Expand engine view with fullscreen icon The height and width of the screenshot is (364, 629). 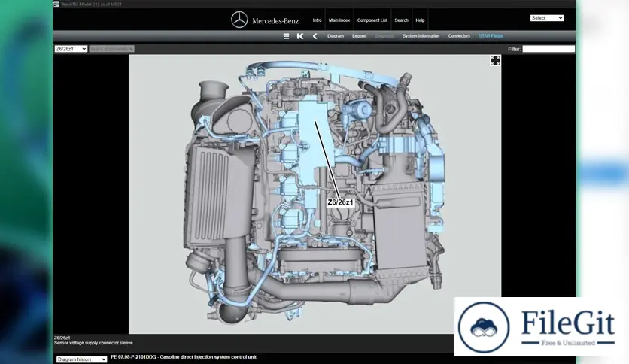(x=495, y=60)
